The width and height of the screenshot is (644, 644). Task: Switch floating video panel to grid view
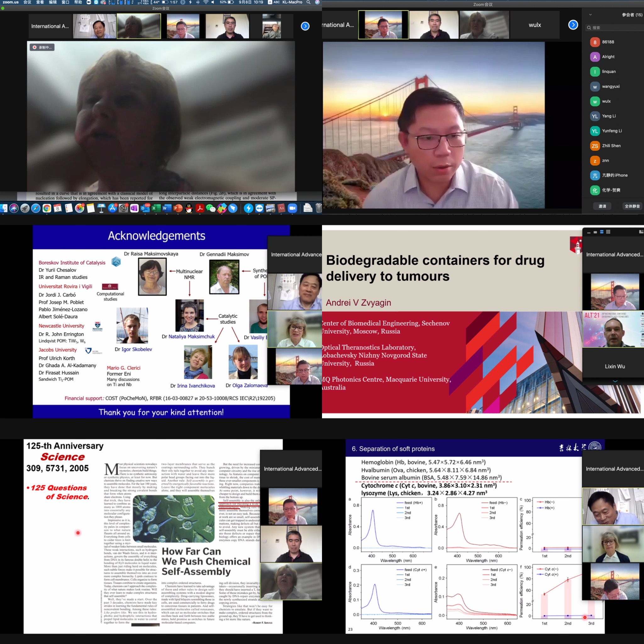608,232
